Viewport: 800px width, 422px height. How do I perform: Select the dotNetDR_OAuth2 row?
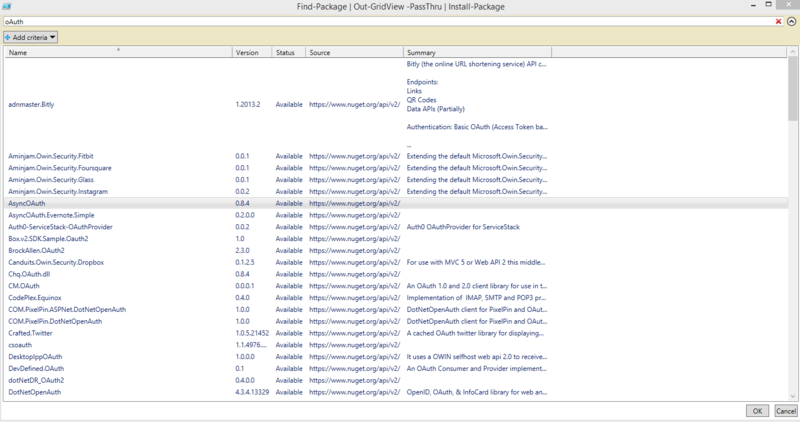pyautogui.click(x=396, y=380)
